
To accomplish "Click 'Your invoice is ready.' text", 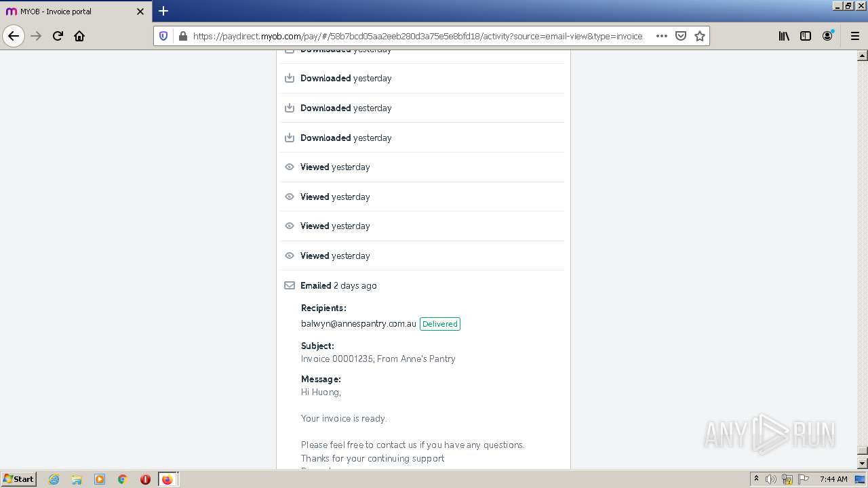I will [344, 418].
